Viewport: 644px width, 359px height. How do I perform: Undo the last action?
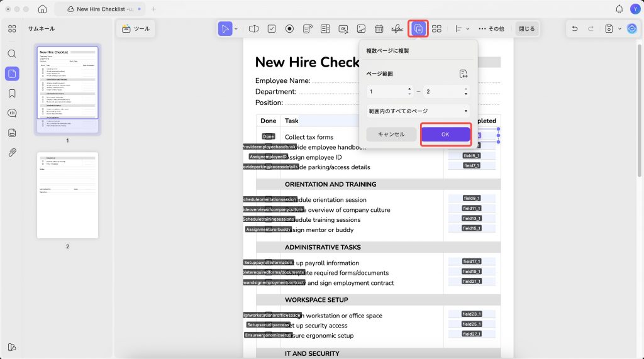[x=575, y=29]
